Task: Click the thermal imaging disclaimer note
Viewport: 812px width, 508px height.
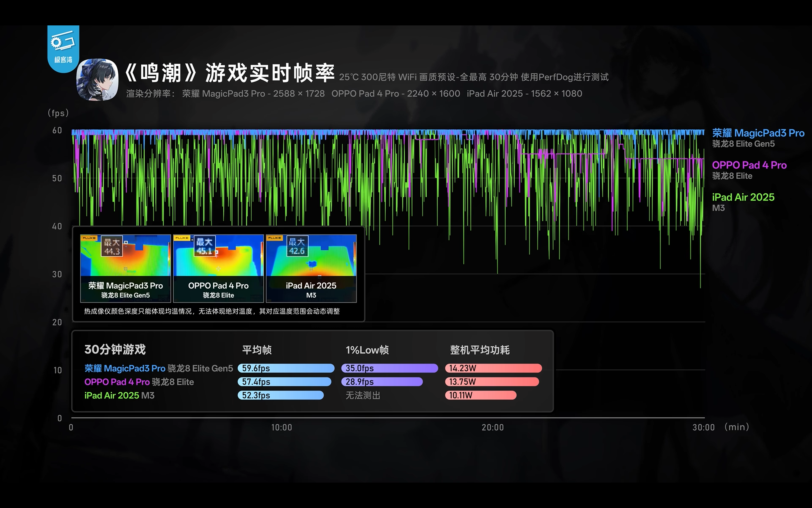Action: click(212, 311)
